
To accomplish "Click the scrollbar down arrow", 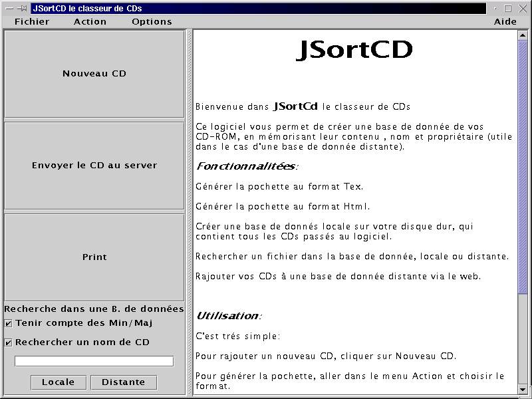I will (x=522, y=389).
